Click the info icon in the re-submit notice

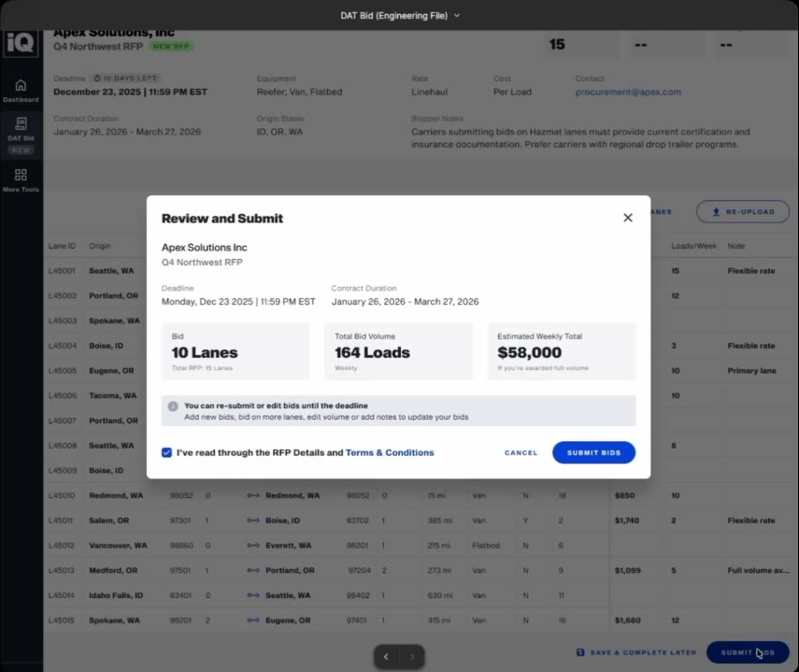tap(173, 407)
